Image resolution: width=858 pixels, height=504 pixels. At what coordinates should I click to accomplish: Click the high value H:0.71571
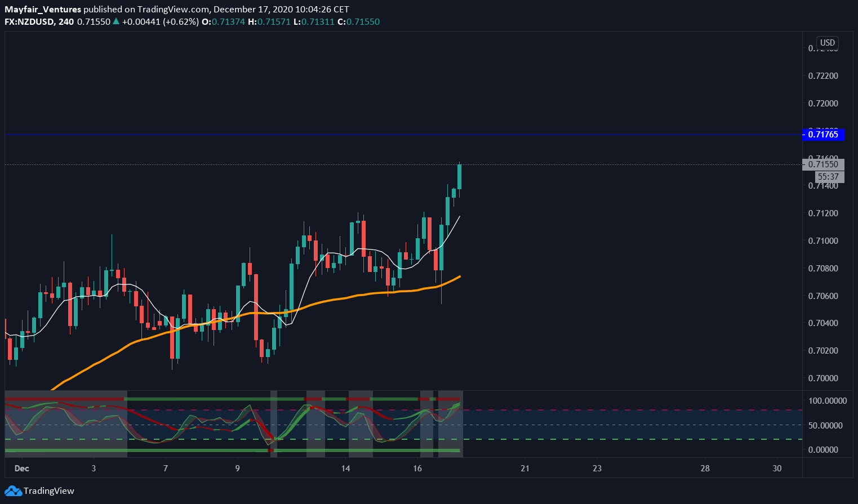[x=269, y=21]
